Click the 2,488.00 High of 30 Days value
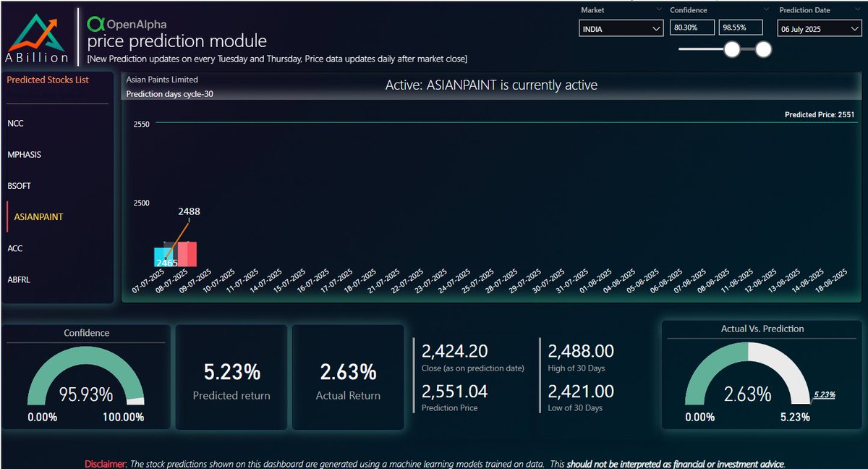This screenshot has width=868, height=469. point(582,351)
